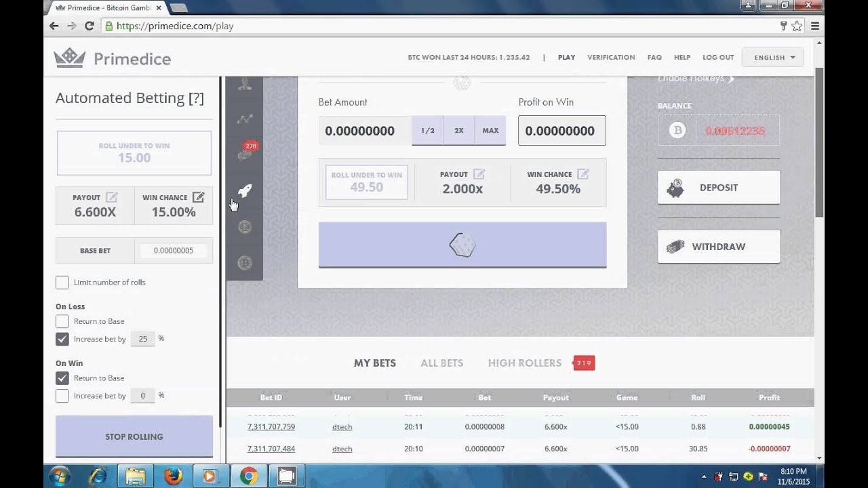Click the Base Bet input field
This screenshot has height=488, width=868.
coord(174,251)
